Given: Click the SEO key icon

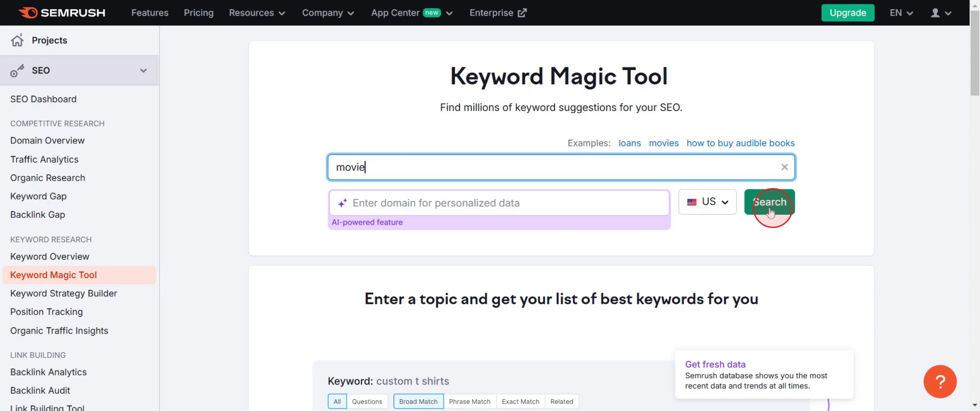Looking at the screenshot, I should tap(17, 71).
